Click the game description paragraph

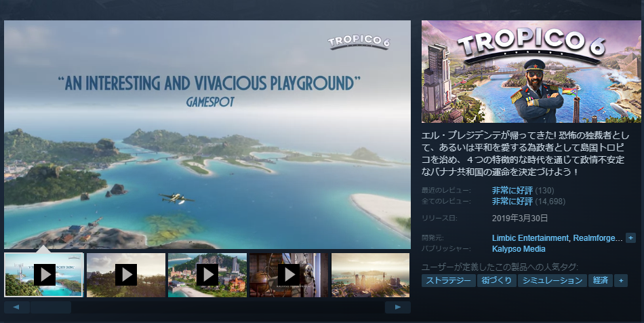click(525, 153)
